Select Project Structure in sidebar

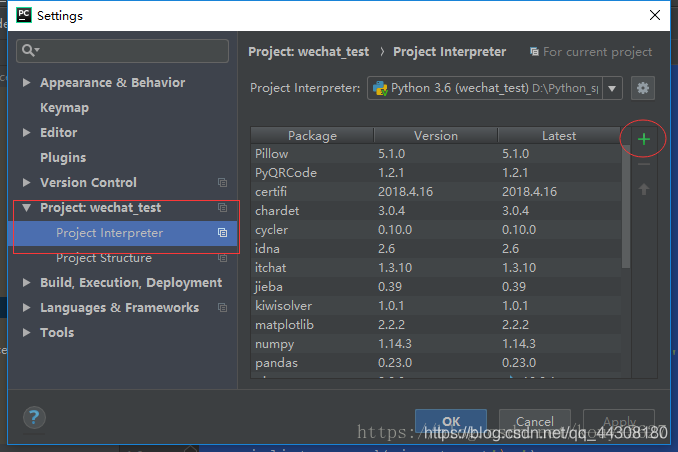point(104,258)
